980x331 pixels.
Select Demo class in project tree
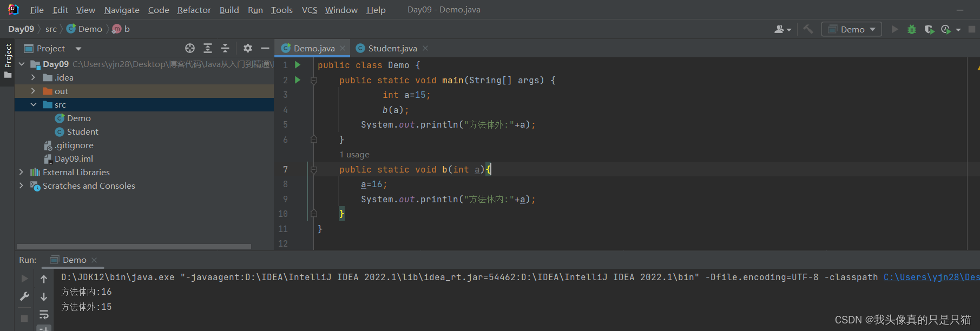coord(73,118)
